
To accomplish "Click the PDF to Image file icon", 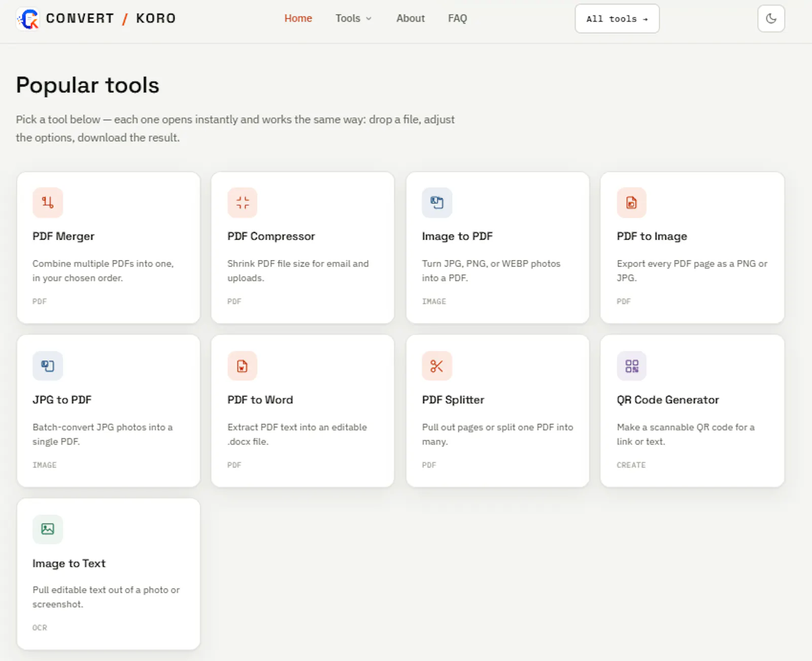I will [x=631, y=203].
